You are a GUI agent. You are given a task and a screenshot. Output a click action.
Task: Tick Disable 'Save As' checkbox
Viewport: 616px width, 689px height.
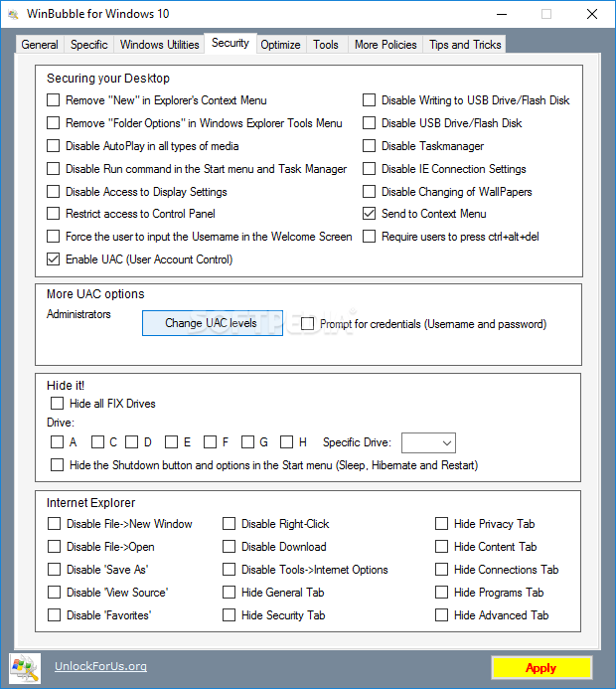(x=54, y=570)
